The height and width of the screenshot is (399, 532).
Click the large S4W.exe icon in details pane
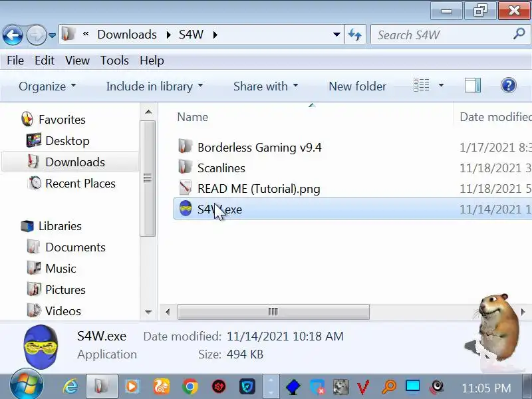[41, 346]
